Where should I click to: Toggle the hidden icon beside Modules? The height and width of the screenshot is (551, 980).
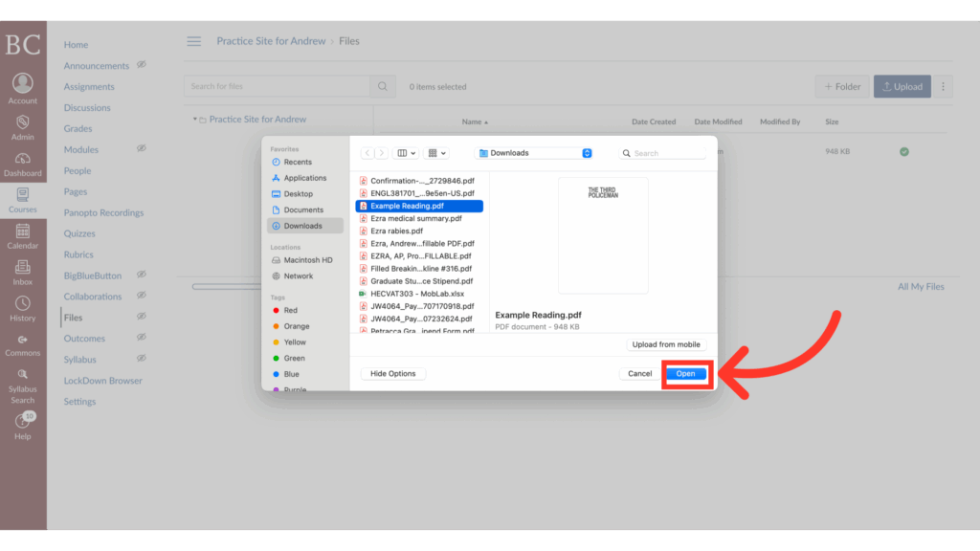click(x=142, y=149)
